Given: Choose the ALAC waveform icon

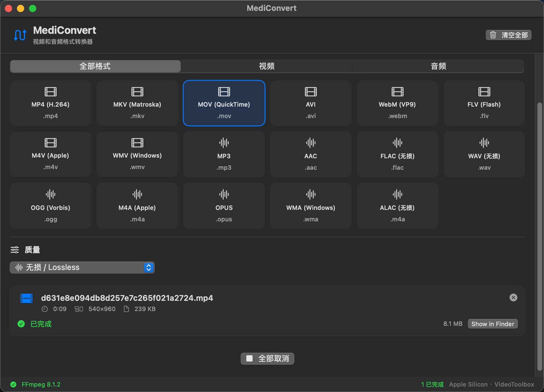Looking at the screenshot, I should (x=397, y=194).
